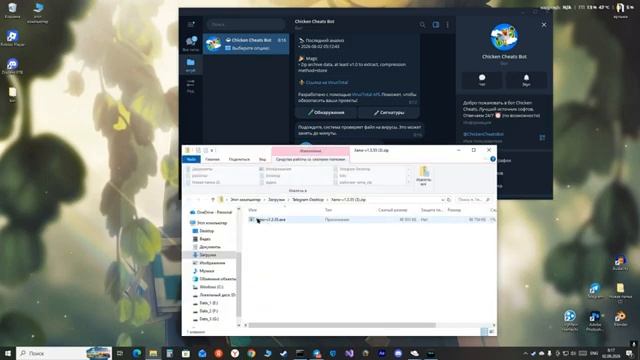This screenshot has height=360, width=640.
Task: Click the @ChickenCheatsBot username link
Action: click(x=483, y=134)
